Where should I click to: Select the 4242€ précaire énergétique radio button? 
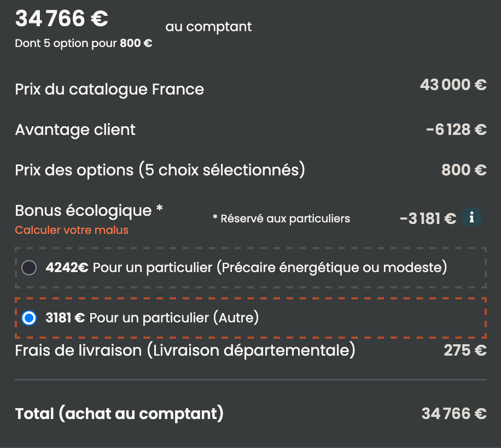point(29,268)
